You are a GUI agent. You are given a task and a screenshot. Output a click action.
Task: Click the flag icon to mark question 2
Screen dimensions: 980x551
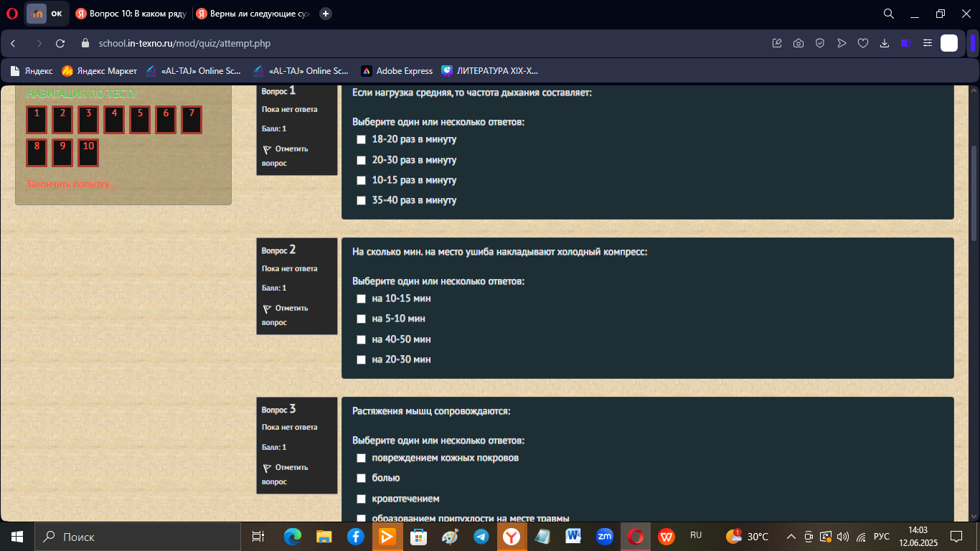[267, 309]
